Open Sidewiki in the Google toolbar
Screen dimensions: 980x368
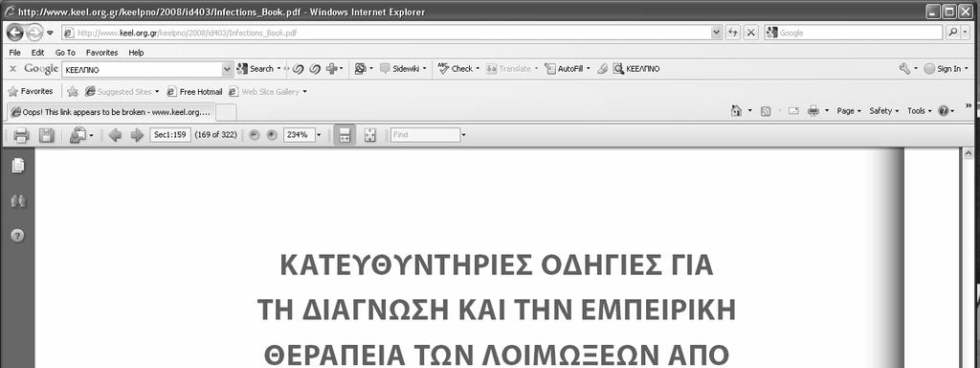(x=403, y=69)
